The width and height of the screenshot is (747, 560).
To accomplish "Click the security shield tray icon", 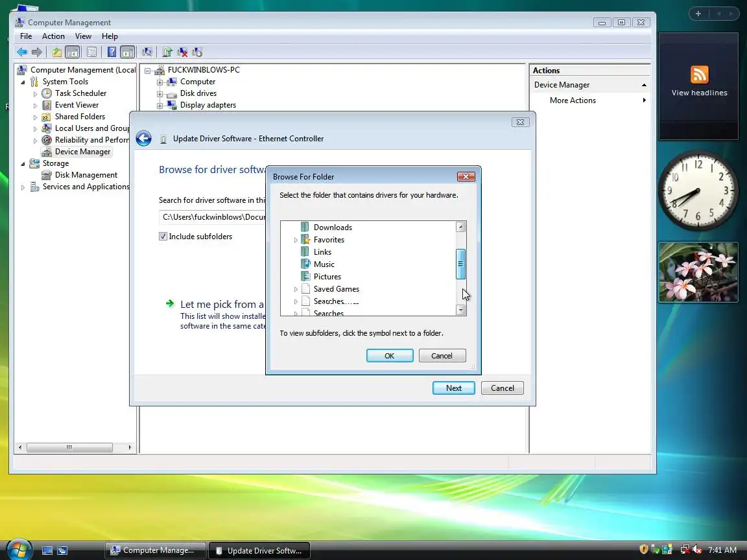I will (644, 550).
